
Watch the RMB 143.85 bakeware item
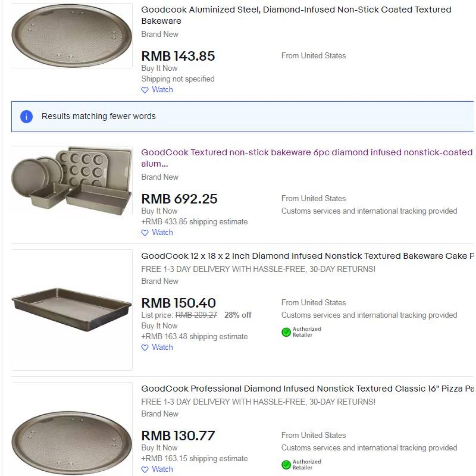[x=162, y=90]
